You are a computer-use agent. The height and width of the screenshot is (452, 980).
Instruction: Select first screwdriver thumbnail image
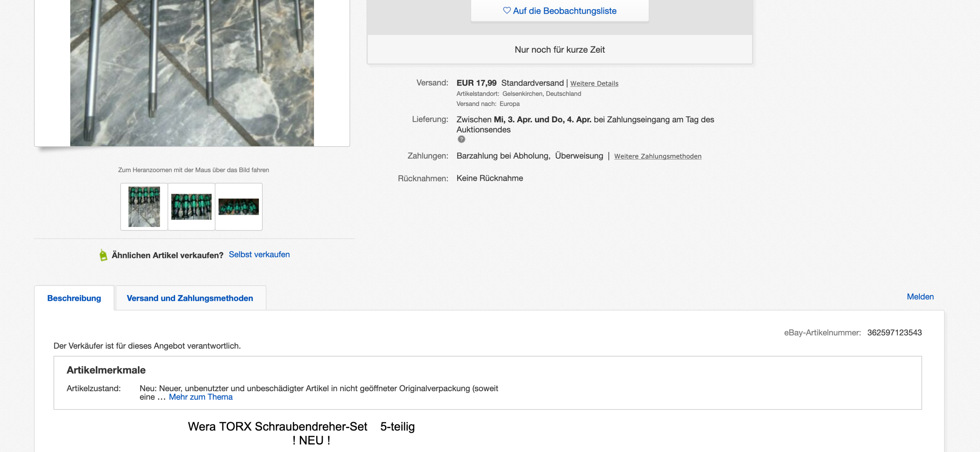click(144, 207)
